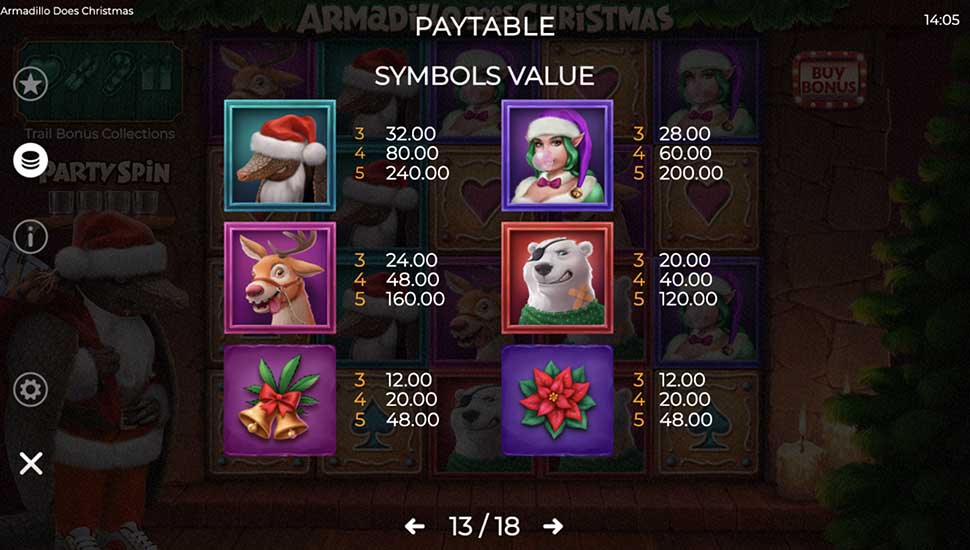Open the favorites star icon
This screenshot has width=970, height=550.
tap(30, 84)
